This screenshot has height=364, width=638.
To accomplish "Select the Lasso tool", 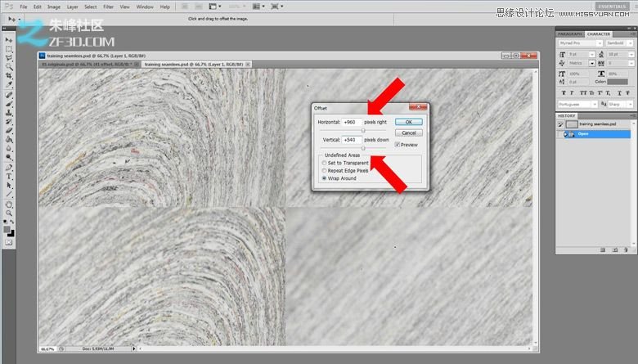I will click(8, 58).
